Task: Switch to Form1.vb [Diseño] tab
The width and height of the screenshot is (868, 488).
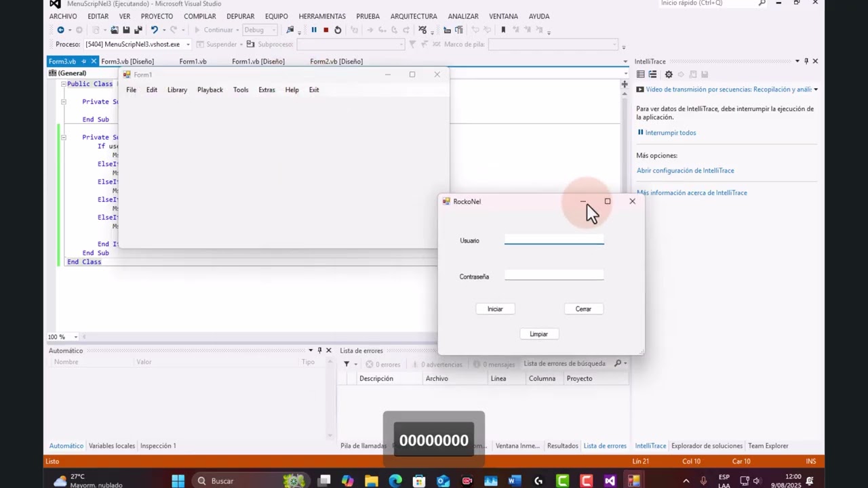Action: 258,62
